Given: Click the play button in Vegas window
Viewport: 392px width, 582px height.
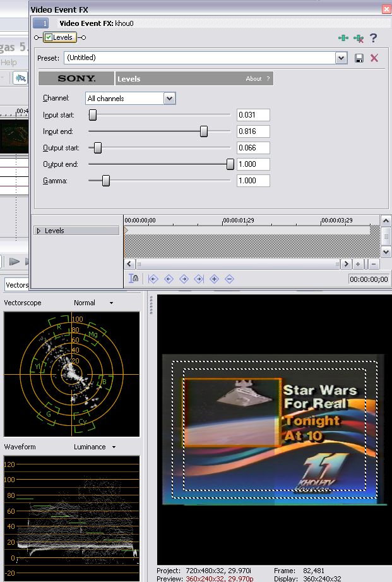Looking at the screenshot, I should [14, 262].
